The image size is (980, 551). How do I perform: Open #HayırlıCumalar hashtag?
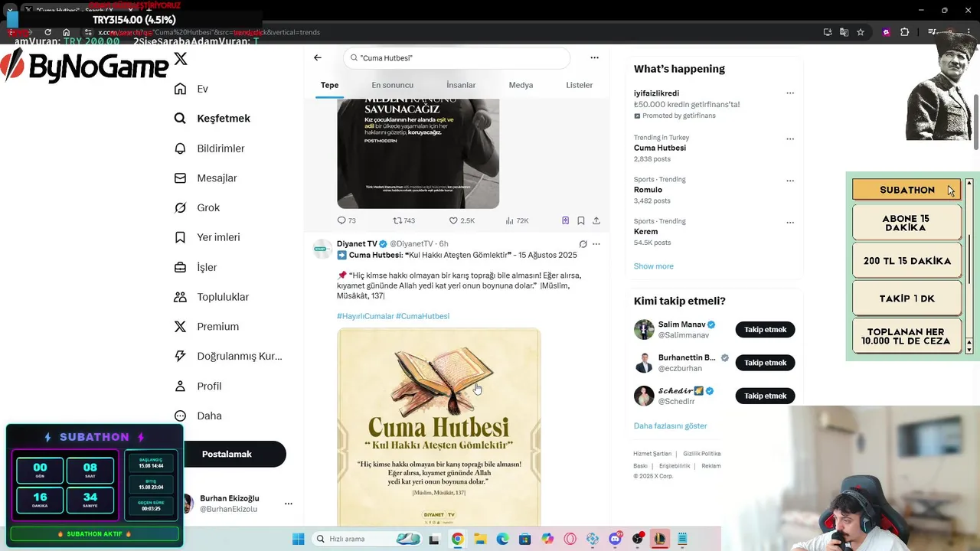click(x=365, y=316)
